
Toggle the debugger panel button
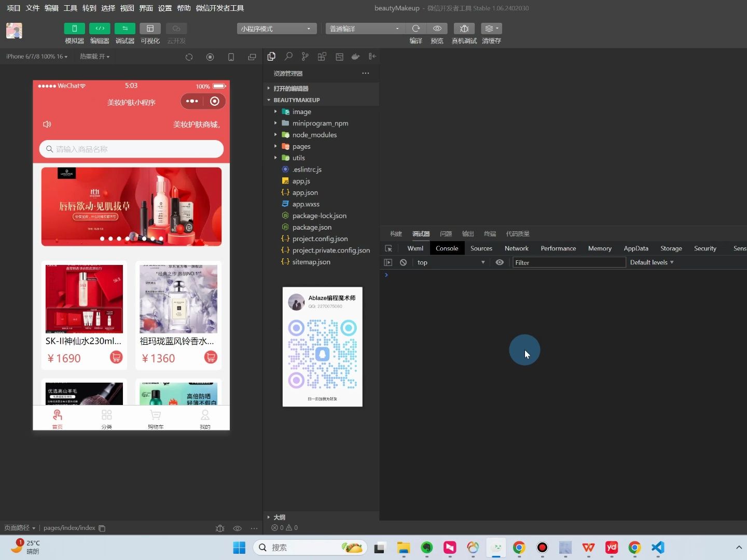pyautogui.click(x=125, y=29)
